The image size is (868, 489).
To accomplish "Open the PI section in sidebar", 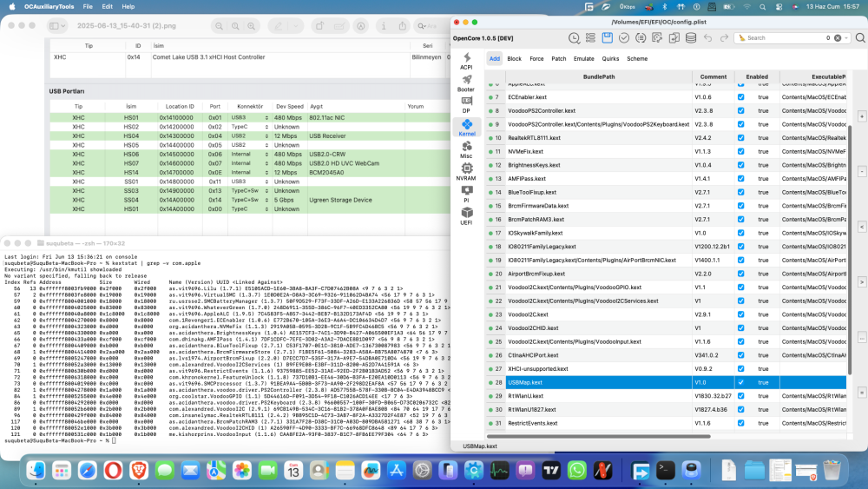I will pos(466,194).
